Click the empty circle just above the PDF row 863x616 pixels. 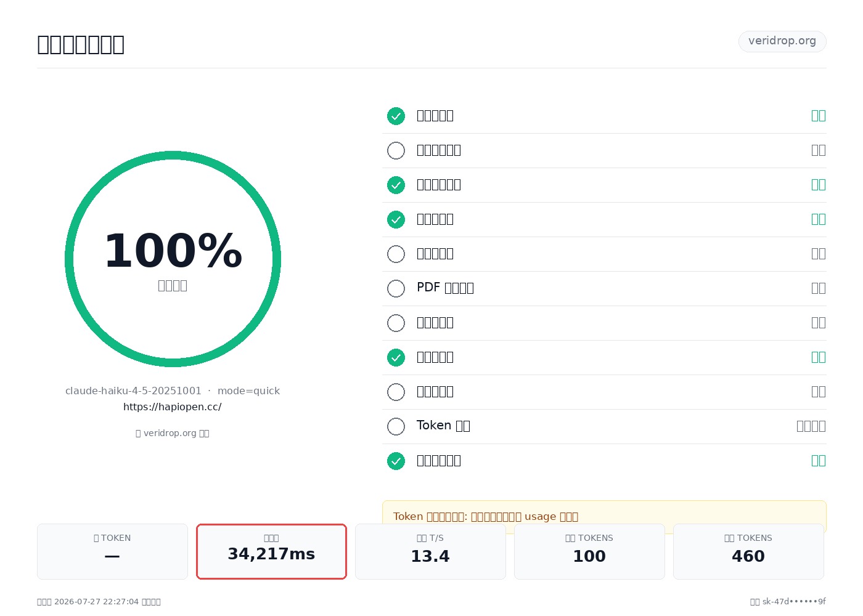(x=396, y=254)
